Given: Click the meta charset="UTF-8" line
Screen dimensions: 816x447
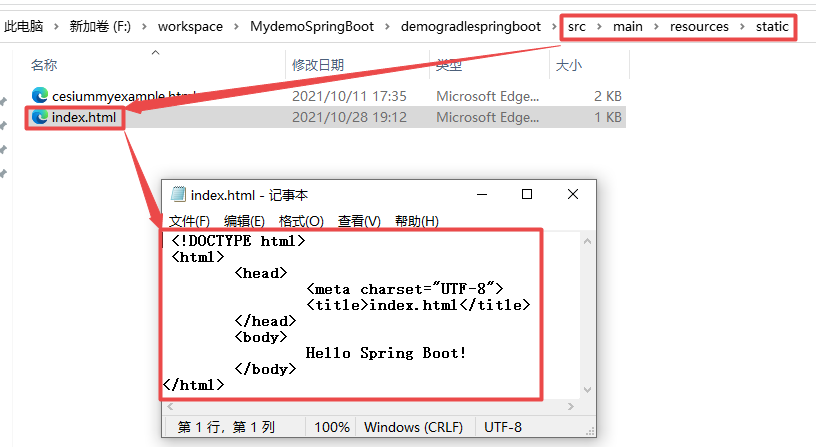Looking at the screenshot, I should point(404,289).
